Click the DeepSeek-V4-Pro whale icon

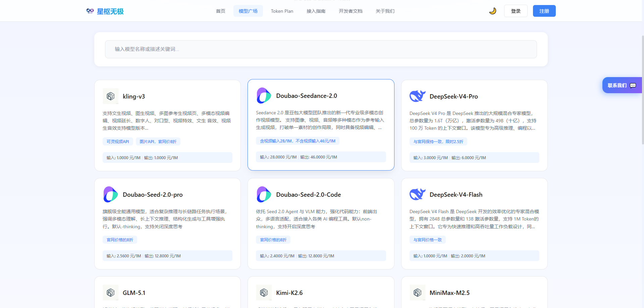point(418,96)
